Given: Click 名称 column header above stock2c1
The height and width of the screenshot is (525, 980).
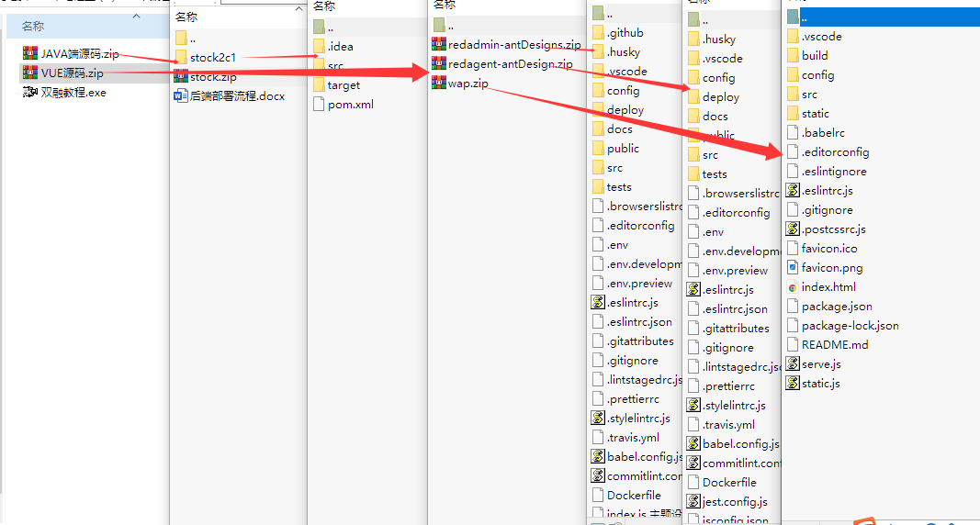Looking at the screenshot, I should click(186, 17).
